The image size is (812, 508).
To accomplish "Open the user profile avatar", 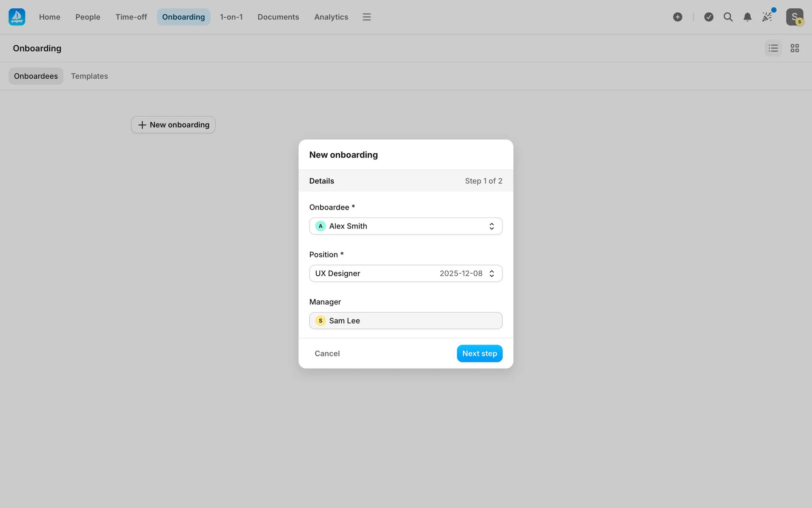I will pos(794,17).
